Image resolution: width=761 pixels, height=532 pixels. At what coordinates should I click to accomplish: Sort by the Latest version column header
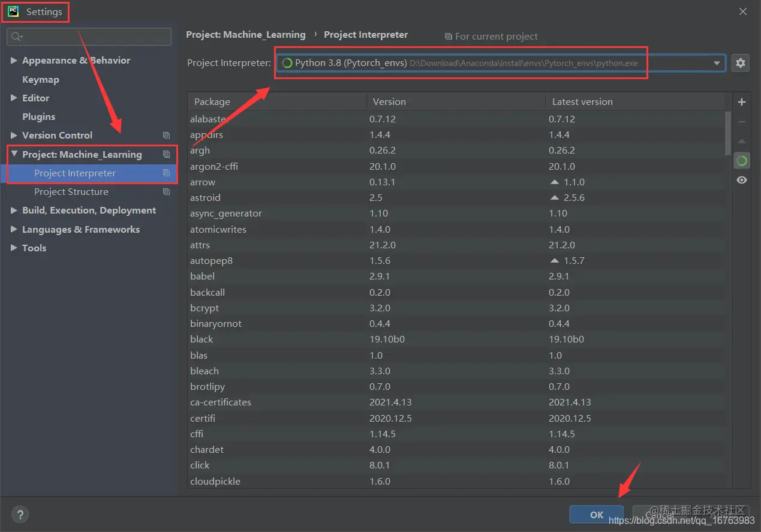(x=635, y=102)
